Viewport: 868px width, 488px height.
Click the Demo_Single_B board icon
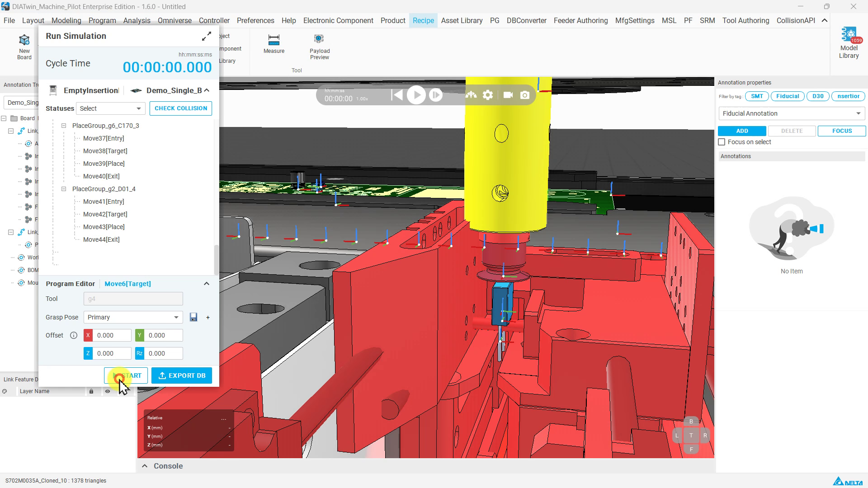[136, 90]
